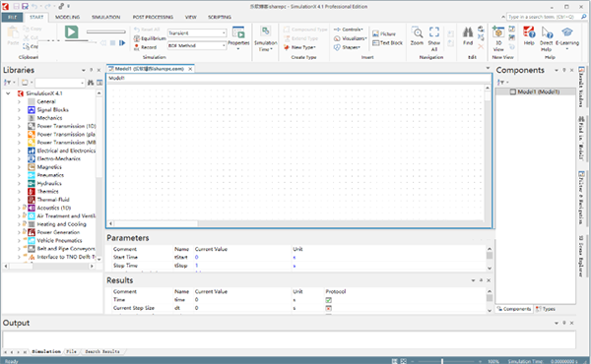The image size is (591, 364).
Task: Open the Visualizers dropdown
Action: pos(350,38)
